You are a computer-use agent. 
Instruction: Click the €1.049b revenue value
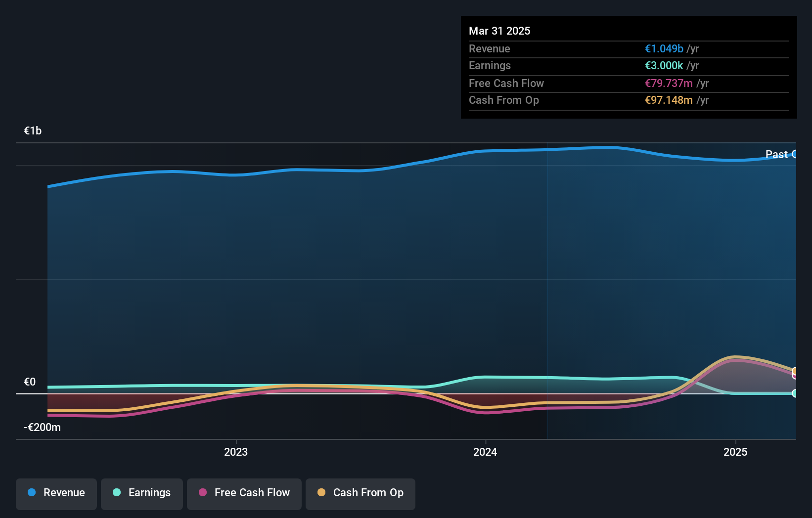pyautogui.click(x=664, y=48)
